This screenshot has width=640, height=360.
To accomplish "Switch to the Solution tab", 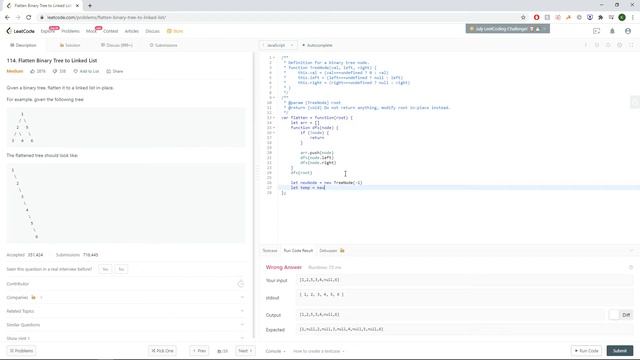I will [70, 45].
